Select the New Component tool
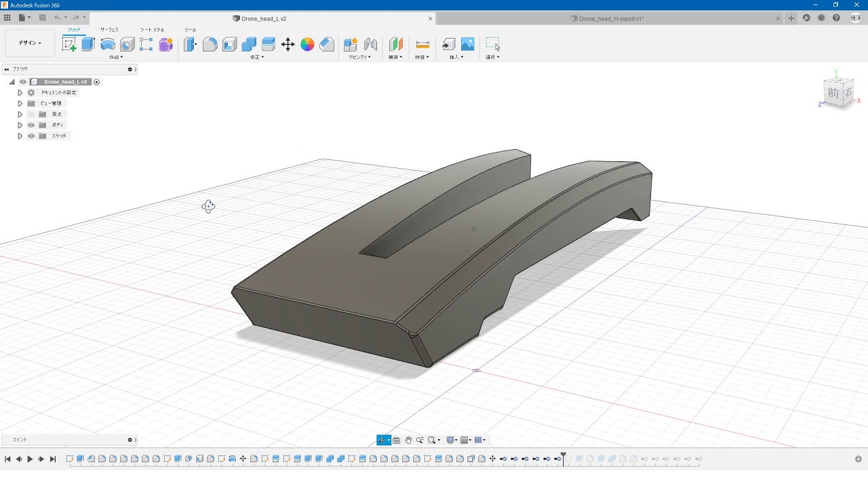Viewport: 868px width, 488px height. (x=351, y=45)
